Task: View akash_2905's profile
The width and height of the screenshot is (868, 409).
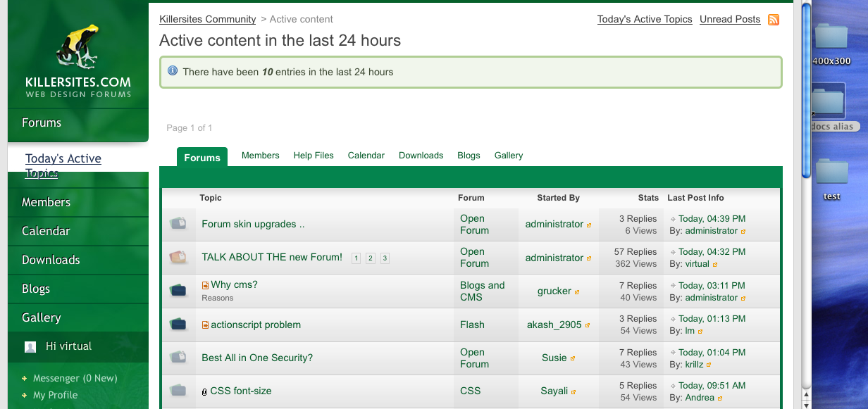Action: pos(554,325)
